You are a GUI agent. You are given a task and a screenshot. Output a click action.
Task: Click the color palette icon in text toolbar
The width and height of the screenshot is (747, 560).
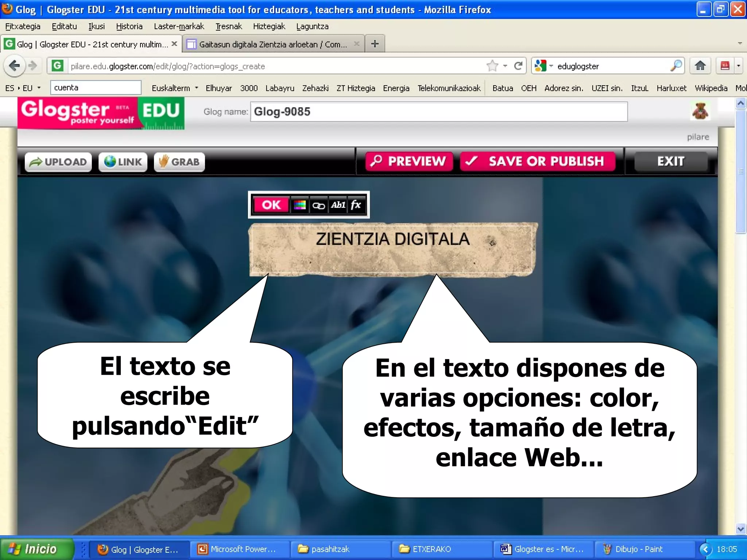click(300, 205)
